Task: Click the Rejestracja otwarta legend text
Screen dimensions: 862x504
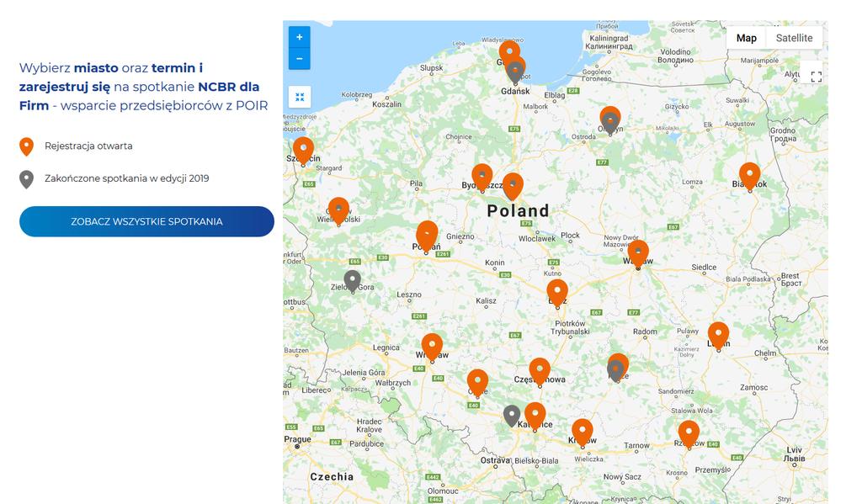Action: coord(88,146)
